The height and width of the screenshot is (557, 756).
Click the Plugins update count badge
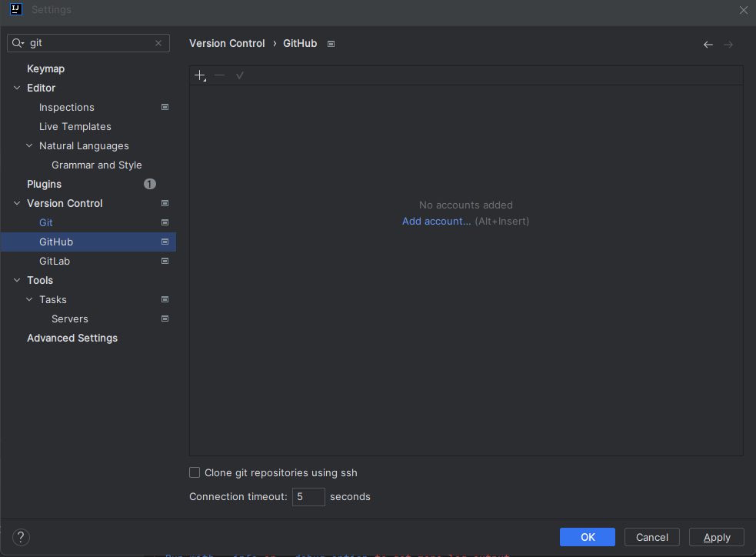[x=150, y=184]
